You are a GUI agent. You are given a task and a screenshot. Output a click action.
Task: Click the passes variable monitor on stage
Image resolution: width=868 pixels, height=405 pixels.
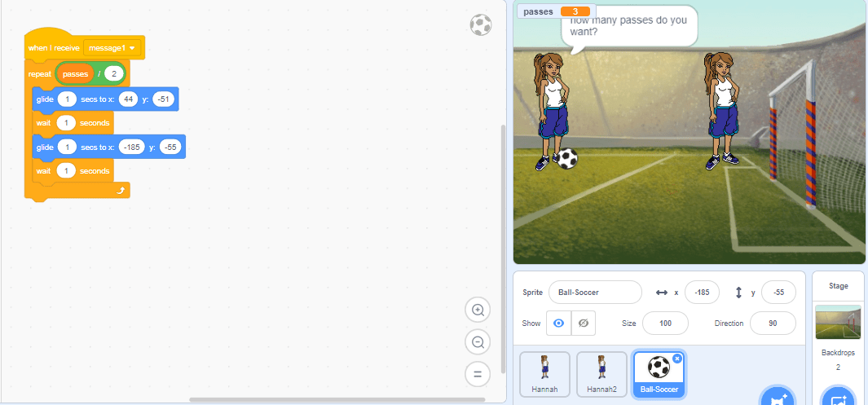pos(557,11)
